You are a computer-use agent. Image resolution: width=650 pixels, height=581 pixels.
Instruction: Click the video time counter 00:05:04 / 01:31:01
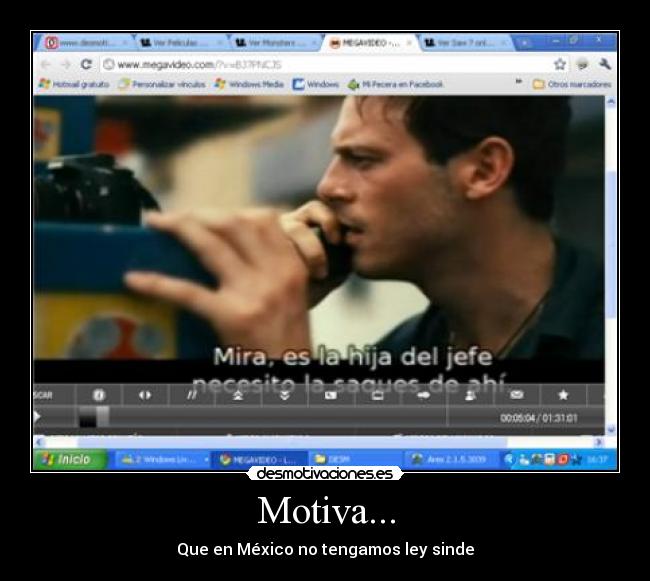pos(538,418)
